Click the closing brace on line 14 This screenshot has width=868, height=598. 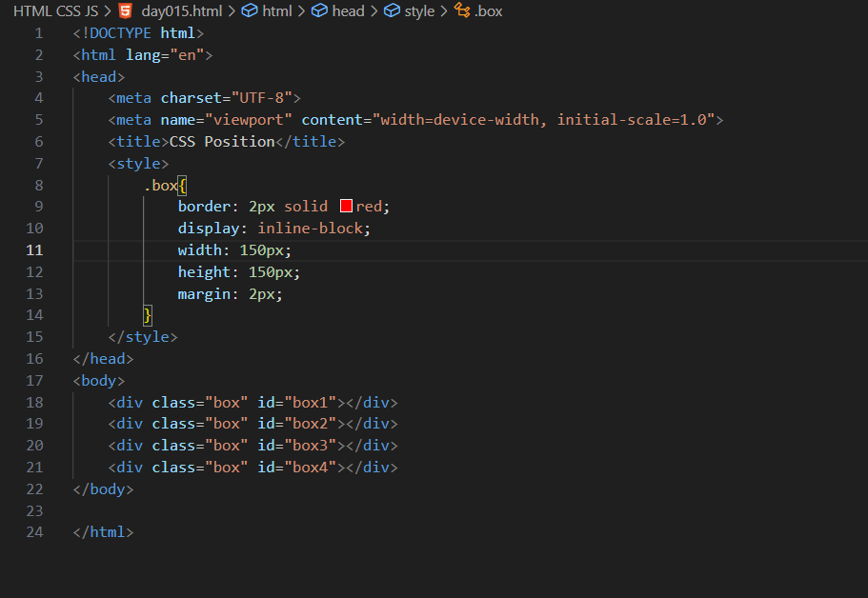(148, 314)
